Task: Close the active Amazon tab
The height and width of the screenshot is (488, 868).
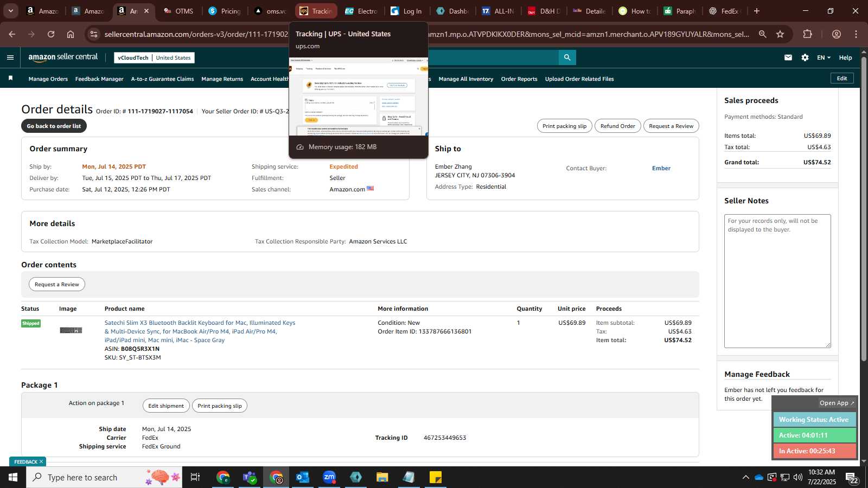Action: (146, 11)
